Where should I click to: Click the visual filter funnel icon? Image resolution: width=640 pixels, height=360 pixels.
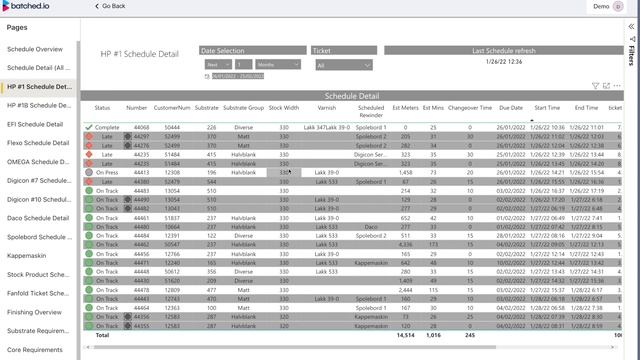pos(595,86)
